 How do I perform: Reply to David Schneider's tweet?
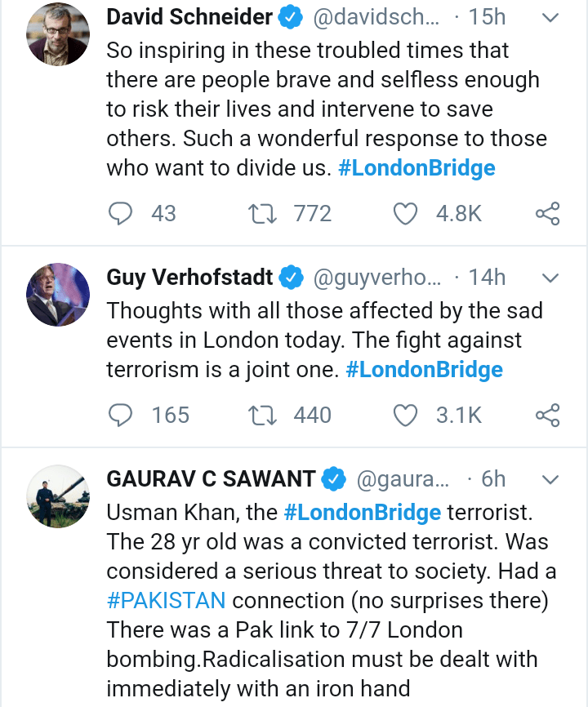[x=120, y=214]
